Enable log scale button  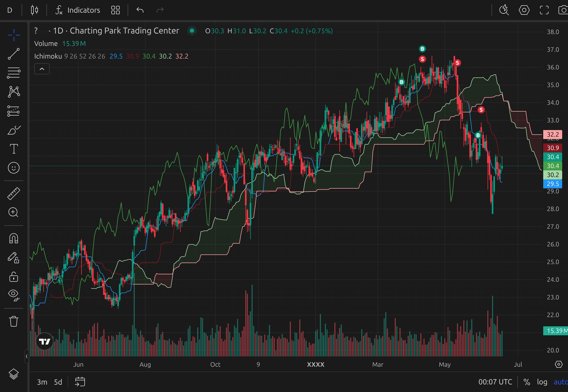point(542,382)
